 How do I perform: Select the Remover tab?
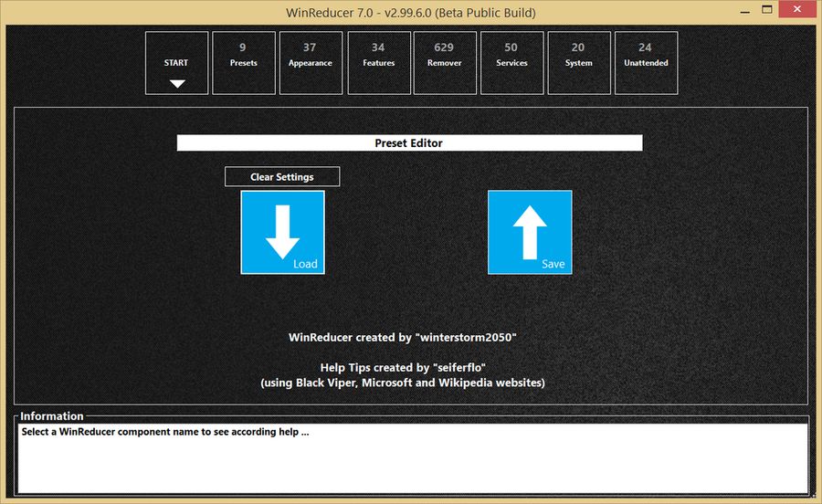445,63
